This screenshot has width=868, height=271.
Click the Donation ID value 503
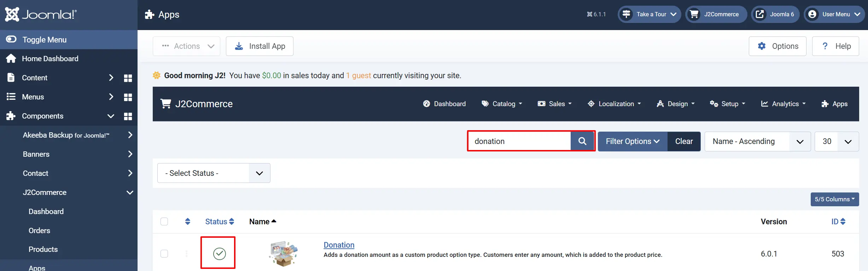838,254
